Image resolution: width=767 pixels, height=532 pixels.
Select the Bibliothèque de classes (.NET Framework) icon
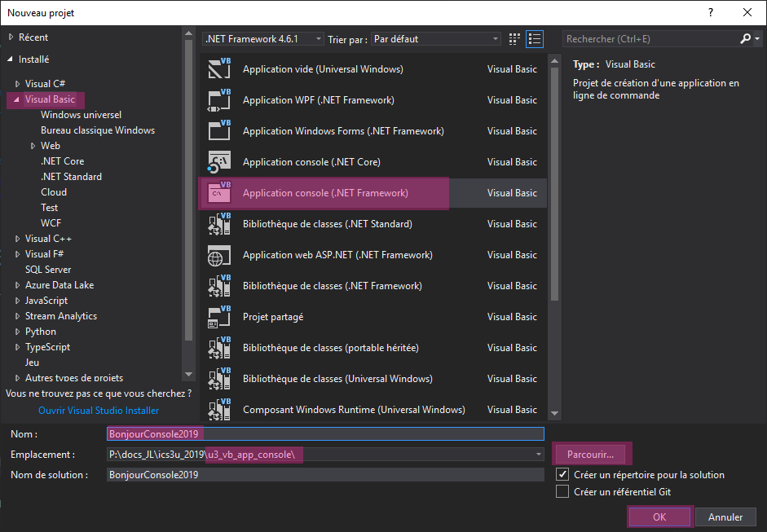pyautogui.click(x=219, y=286)
